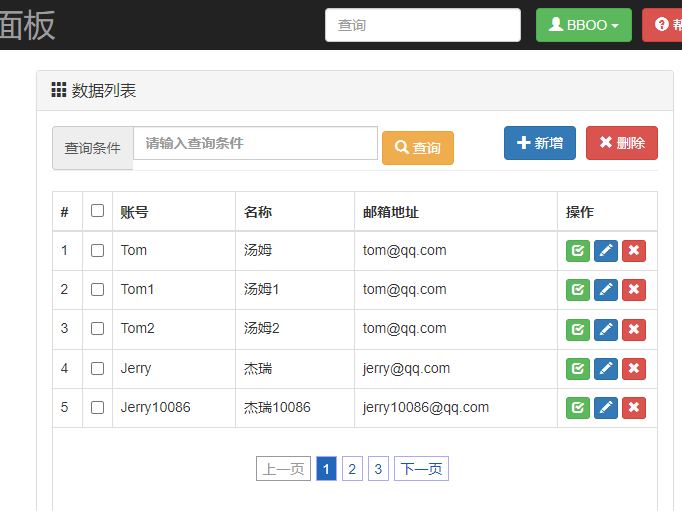Screen dimensions: 682x511
Task: Edit Jerry with the pencil icon
Action: pyautogui.click(x=606, y=369)
